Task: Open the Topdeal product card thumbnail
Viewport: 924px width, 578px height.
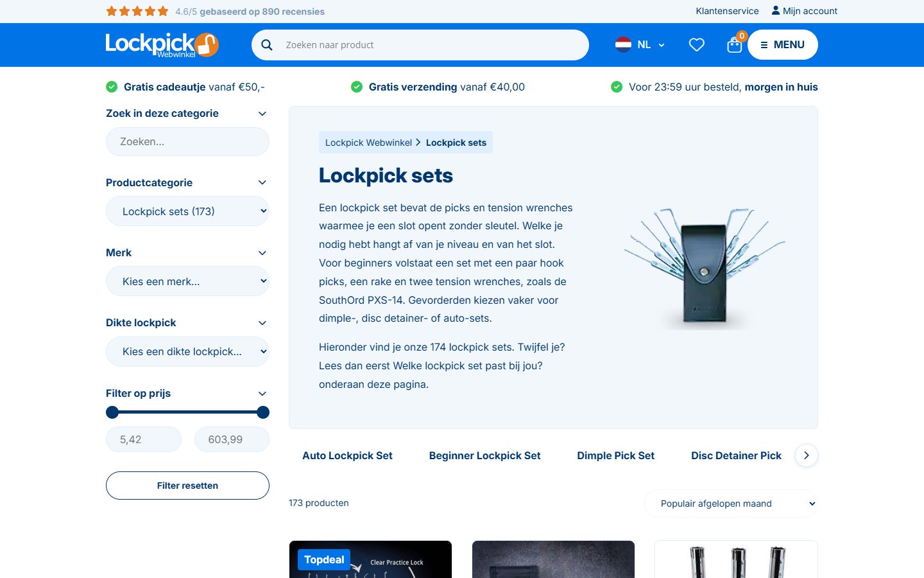Action: point(370,559)
